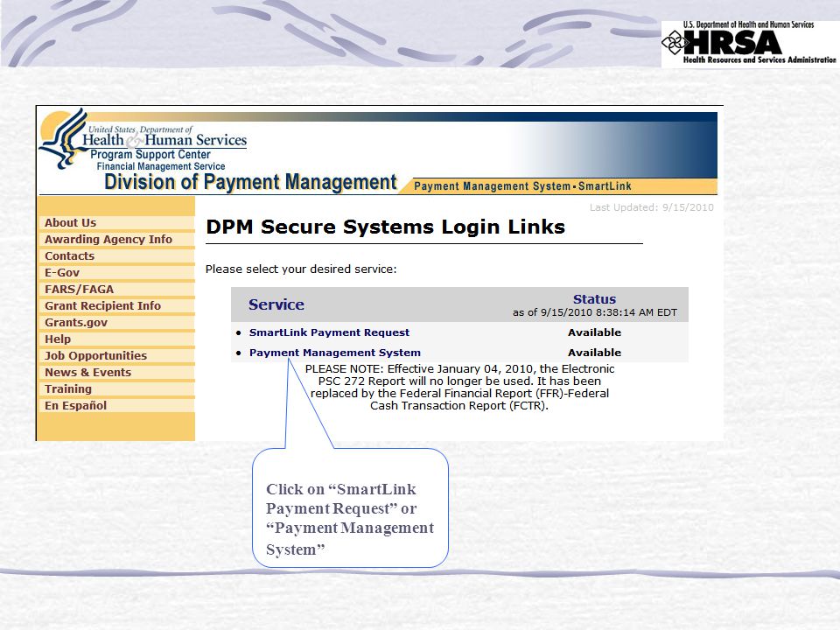Click the Payment Management System - SmartLink banner
The height and width of the screenshot is (630, 840).
(522, 186)
